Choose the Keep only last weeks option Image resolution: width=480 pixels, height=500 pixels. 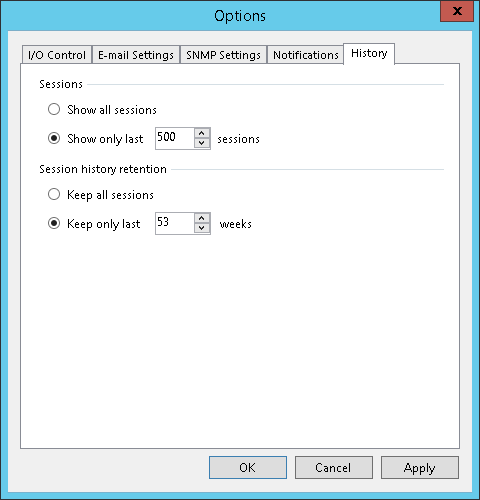tap(54, 223)
